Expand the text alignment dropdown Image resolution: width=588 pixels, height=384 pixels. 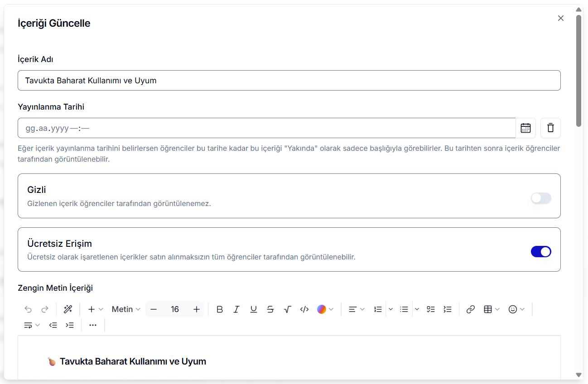(357, 309)
